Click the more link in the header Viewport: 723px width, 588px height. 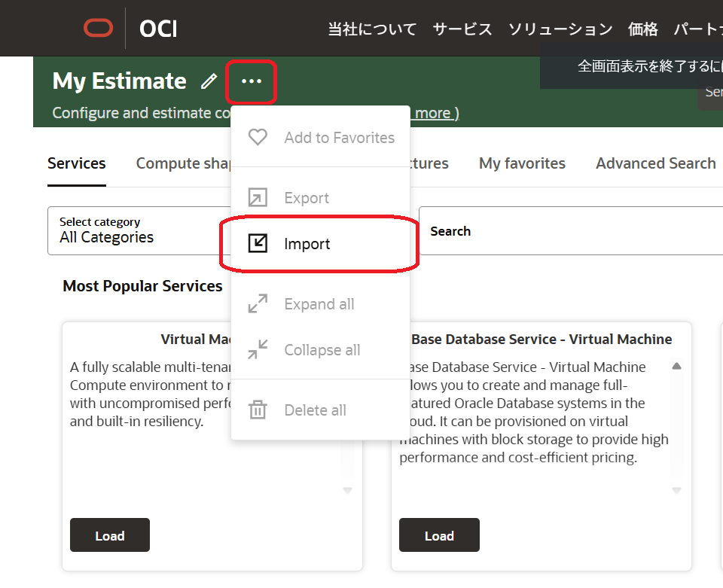pos(432,113)
